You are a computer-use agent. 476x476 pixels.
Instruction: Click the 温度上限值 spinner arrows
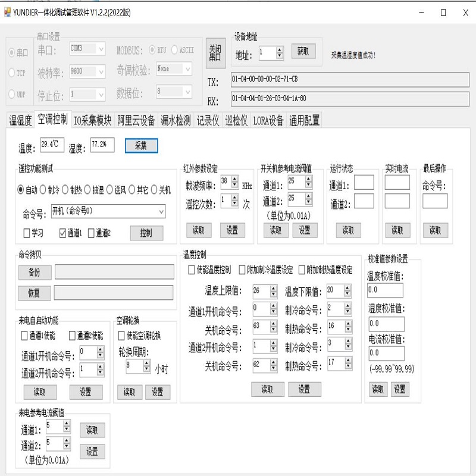pos(274,291)
